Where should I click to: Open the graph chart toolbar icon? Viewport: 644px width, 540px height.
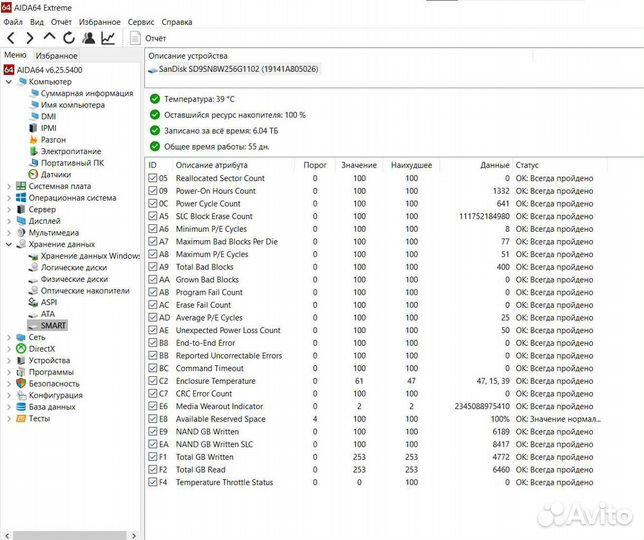tap(108, 38)
